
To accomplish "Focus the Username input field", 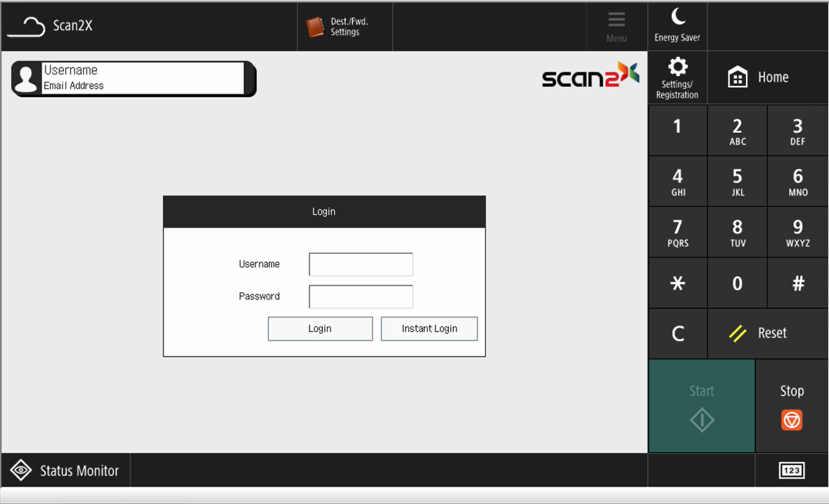I will (360, 265).
